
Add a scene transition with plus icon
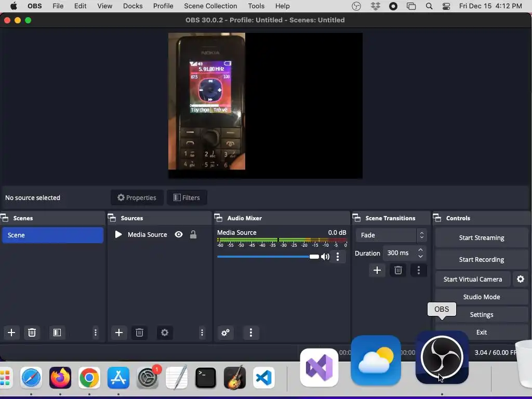[x=377, y=270]
